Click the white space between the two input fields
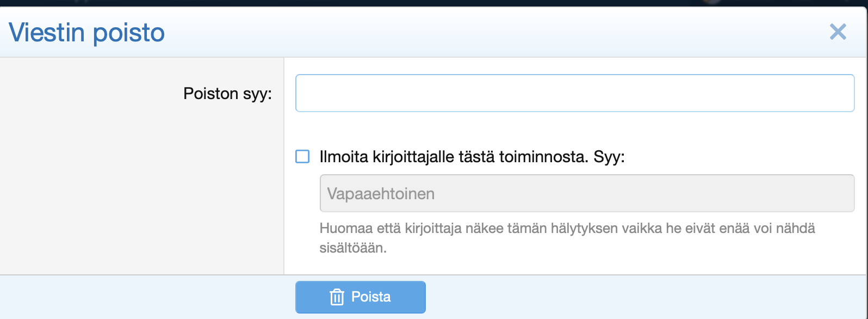The width and height of the screenshot is (868, 319). (x=574, y=130)
